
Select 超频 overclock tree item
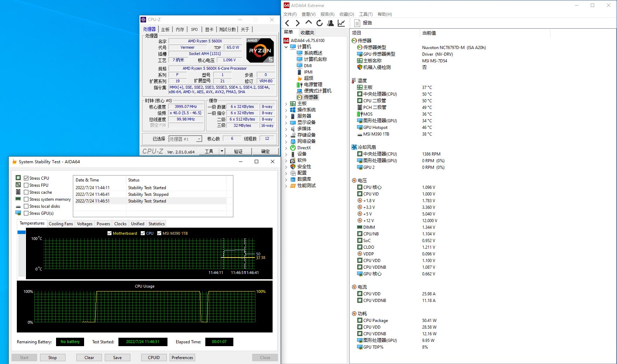308,78
